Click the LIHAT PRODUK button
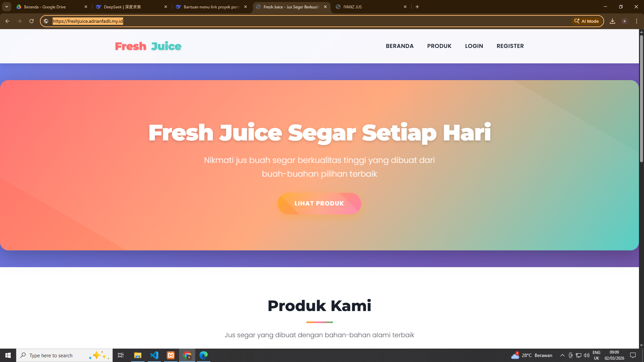 319,203
